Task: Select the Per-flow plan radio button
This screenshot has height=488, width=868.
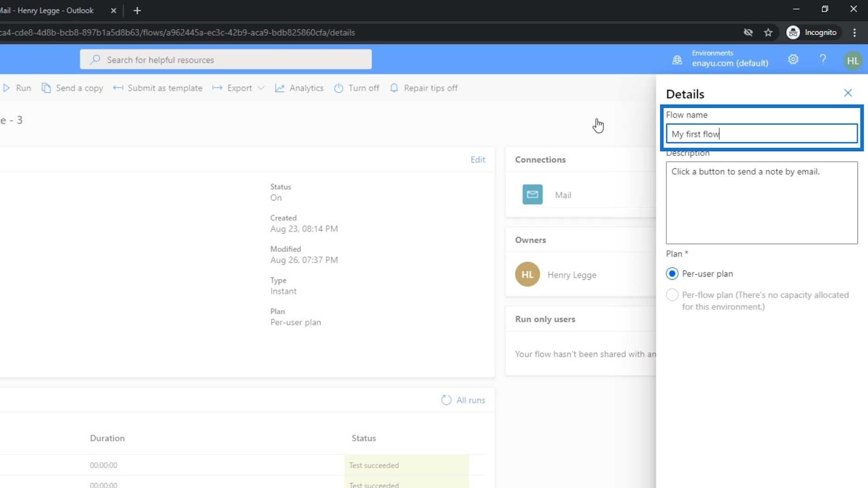Action: [x=672, y=295]
